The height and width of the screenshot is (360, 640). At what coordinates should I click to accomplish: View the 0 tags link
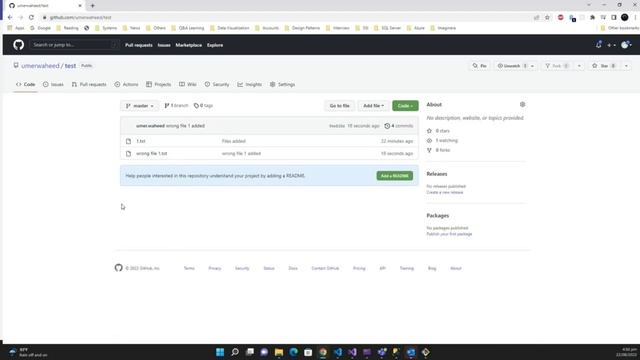(203, 106)
